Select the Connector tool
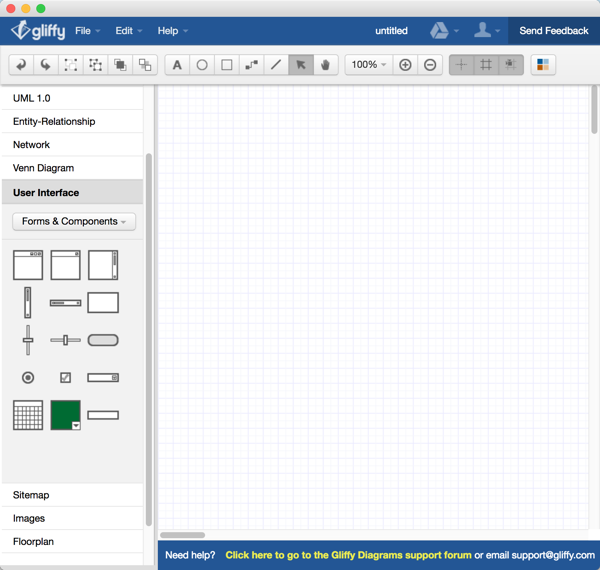 coord(251,65)
